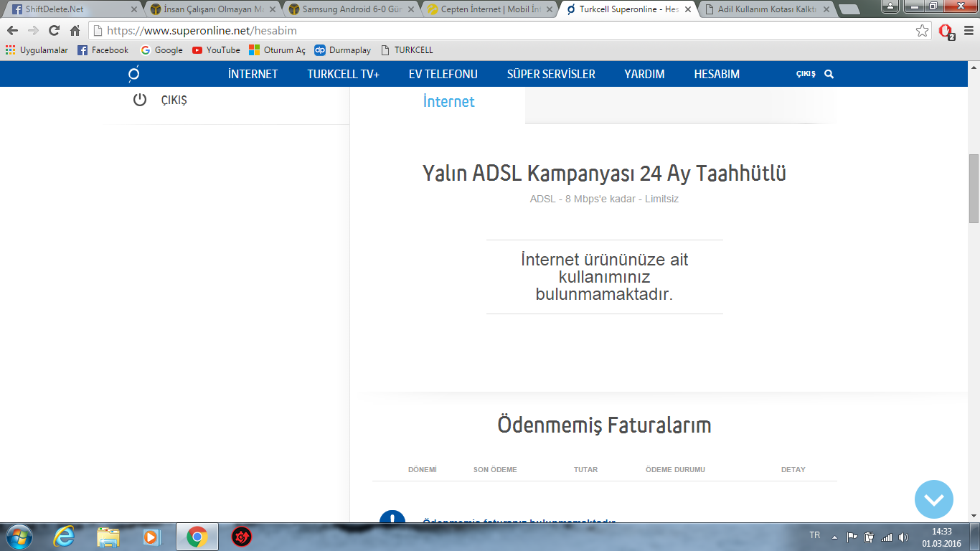This screenshot has width=980, height=551.
Task: Click the TUTAR column header
Action: point(585,470)
